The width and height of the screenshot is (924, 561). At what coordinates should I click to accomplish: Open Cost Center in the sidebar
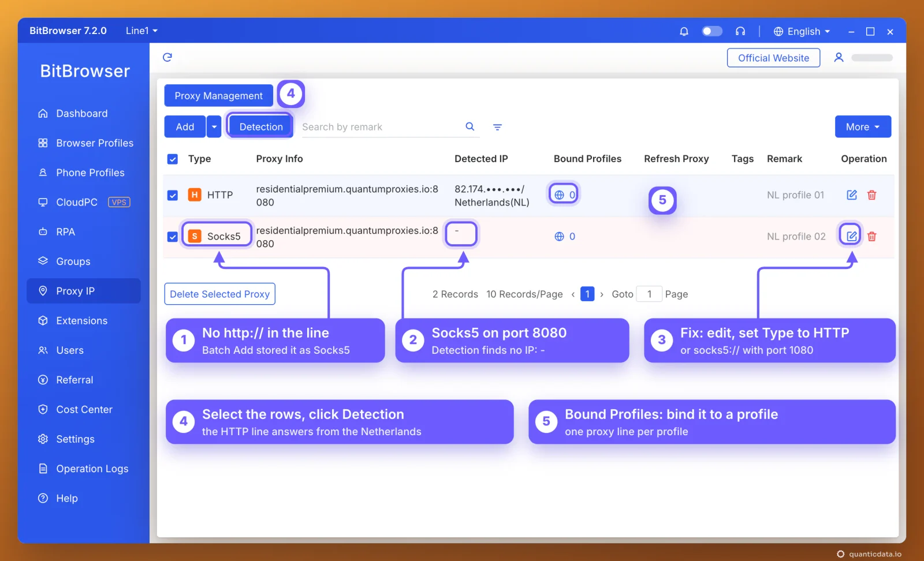pos(84,410)
